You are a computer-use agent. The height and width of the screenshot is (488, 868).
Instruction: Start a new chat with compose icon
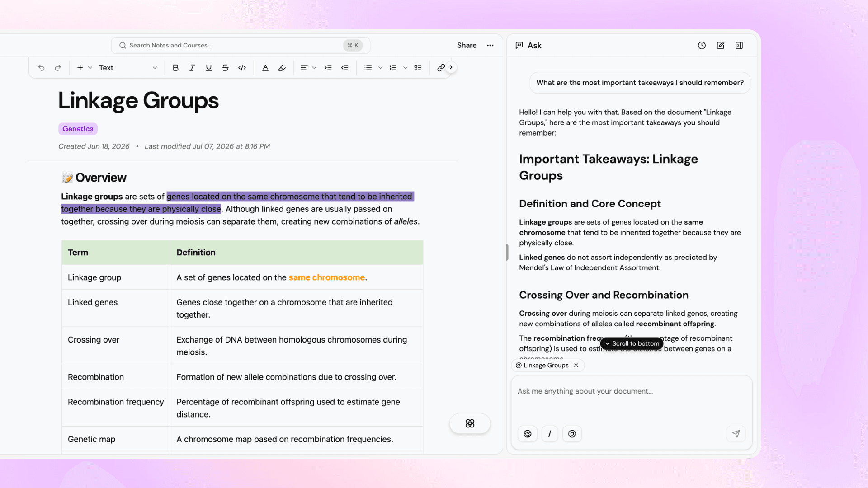(721, 45)
